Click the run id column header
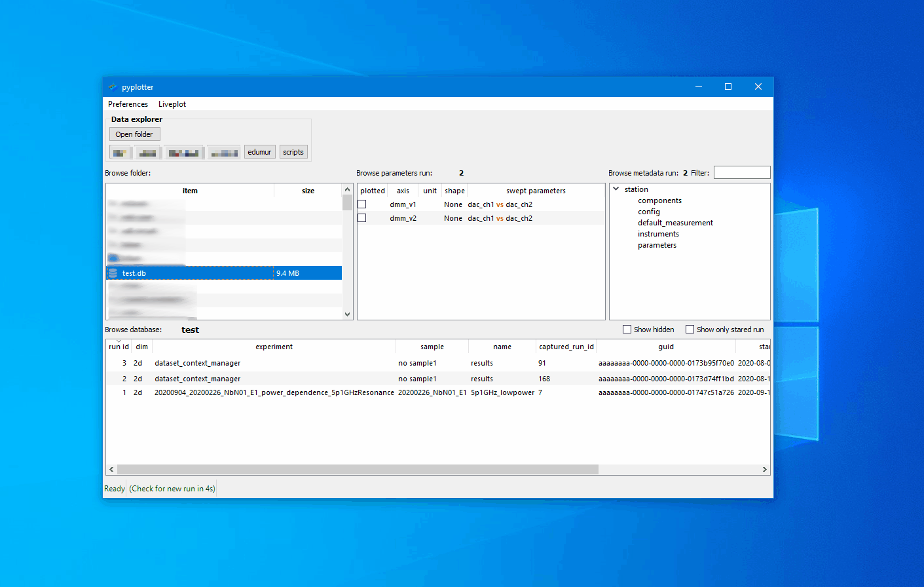The image size is (924, 587). coord(119,347)
